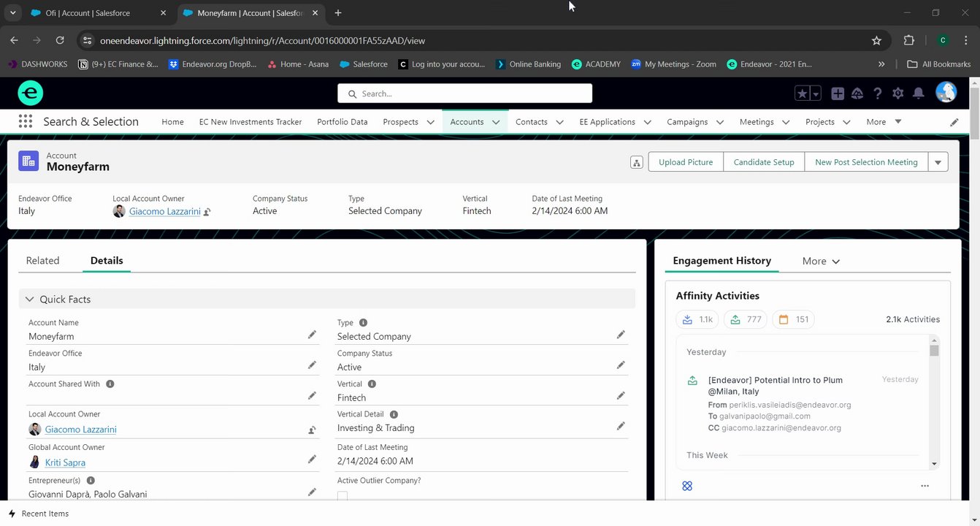Switch to the Related tab
Screen dimensions: 980x526
click(x=42, y=261)
